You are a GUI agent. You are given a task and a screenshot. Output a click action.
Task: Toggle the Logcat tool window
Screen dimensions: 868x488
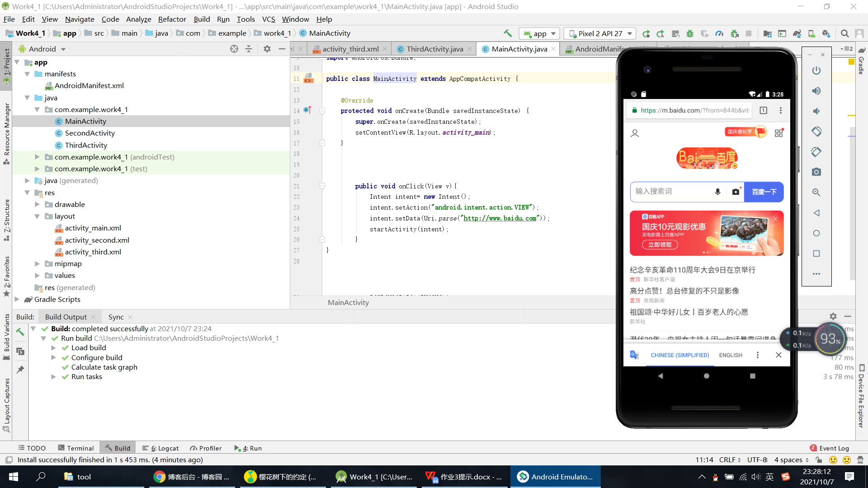pos(160,448)
